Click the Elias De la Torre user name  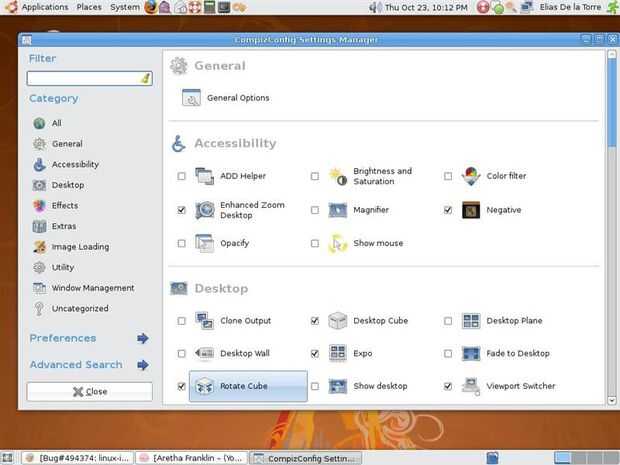570,7
